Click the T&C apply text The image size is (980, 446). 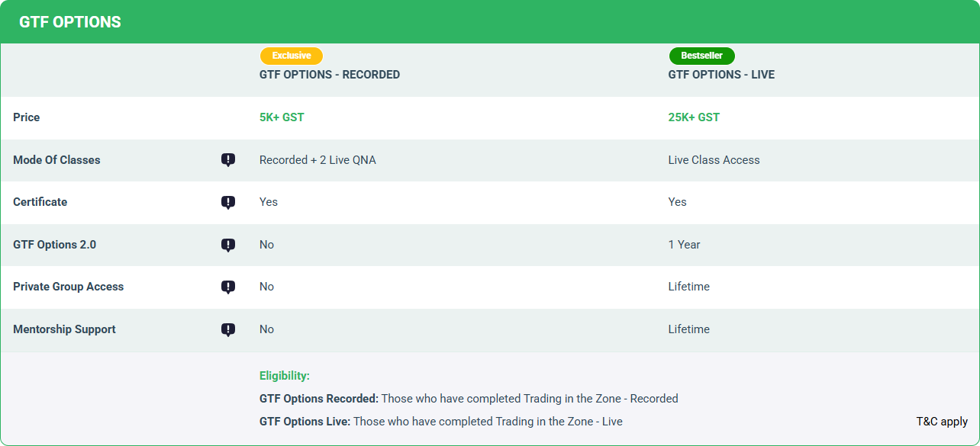[942, 422]
